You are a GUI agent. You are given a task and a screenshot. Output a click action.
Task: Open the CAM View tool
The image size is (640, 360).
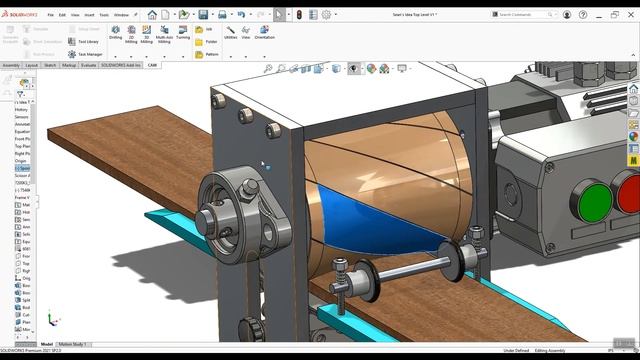click(x=246, y=32)
